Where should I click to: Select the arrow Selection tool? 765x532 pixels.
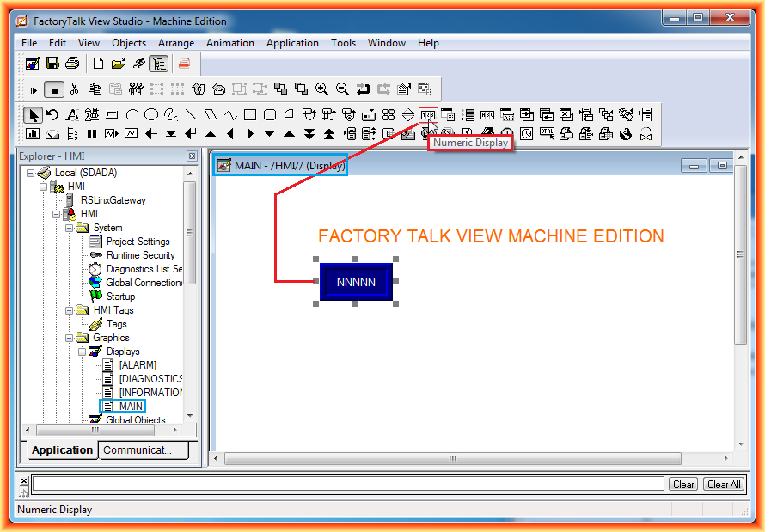point(34,113)
